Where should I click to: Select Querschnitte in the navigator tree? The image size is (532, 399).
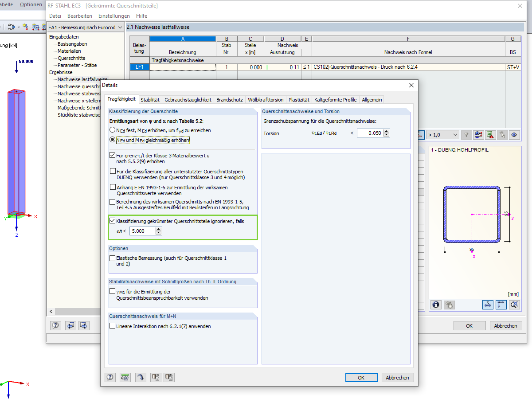tap(71, 58)
